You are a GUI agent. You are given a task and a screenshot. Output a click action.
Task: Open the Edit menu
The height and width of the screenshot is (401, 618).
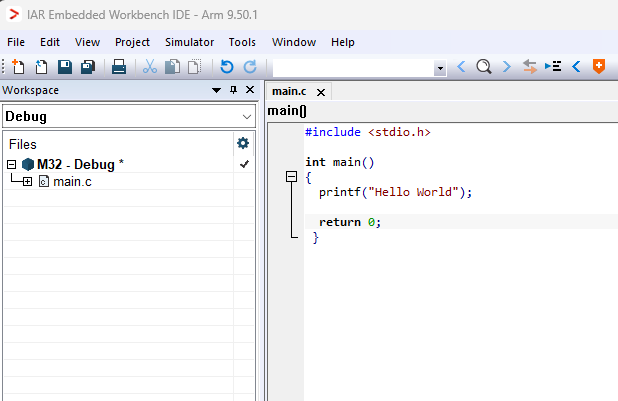point(50,42)
